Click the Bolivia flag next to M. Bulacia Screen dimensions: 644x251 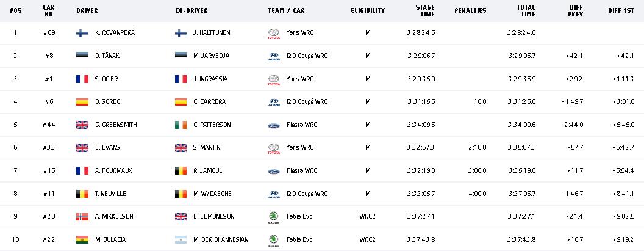pos(82,239)
